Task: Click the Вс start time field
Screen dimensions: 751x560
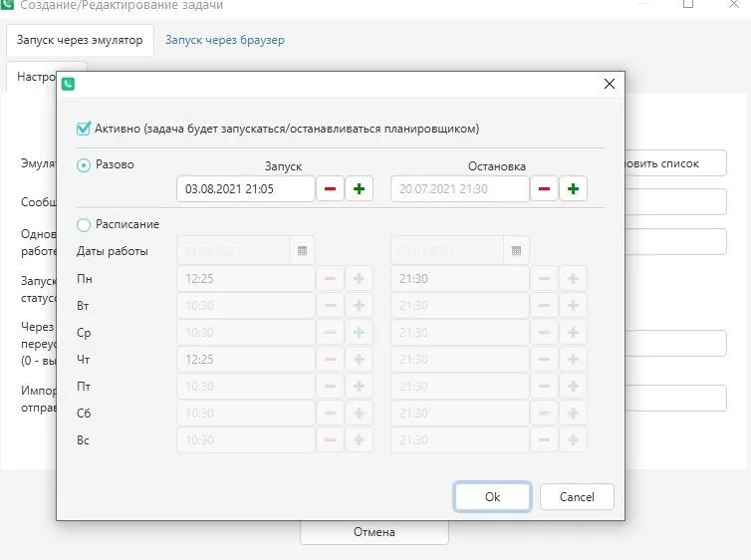Action: (x=246, y=439)
